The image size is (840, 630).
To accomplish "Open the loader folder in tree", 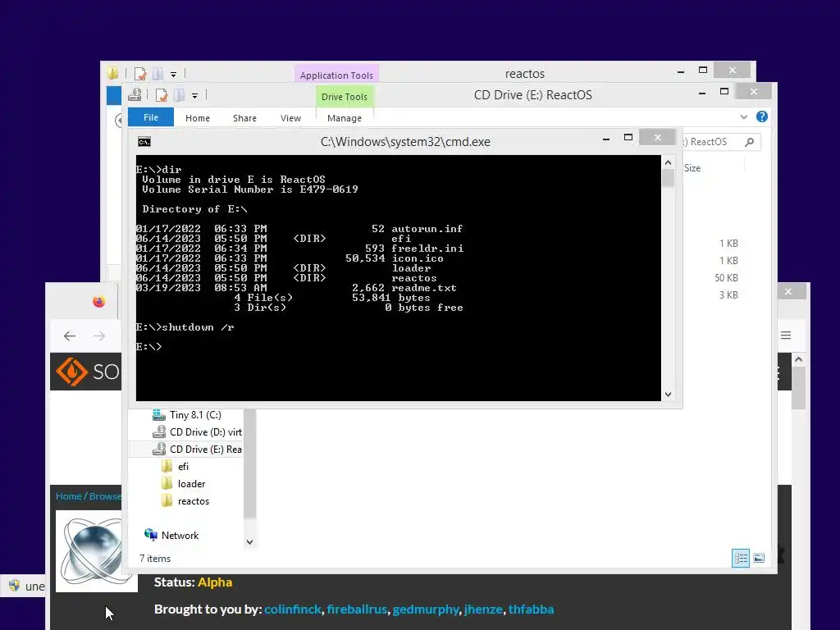I will pos(191,484).
